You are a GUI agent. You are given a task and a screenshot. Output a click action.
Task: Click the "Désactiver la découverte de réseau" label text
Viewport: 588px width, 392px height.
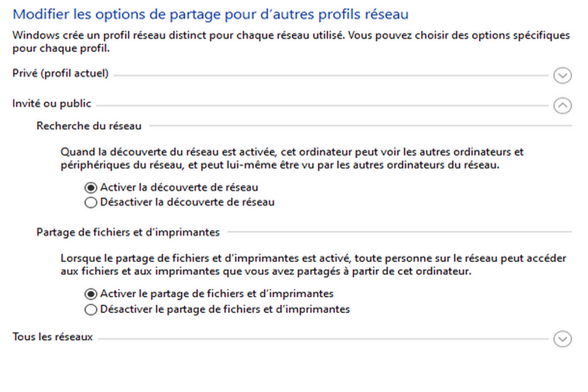[187, 202]
